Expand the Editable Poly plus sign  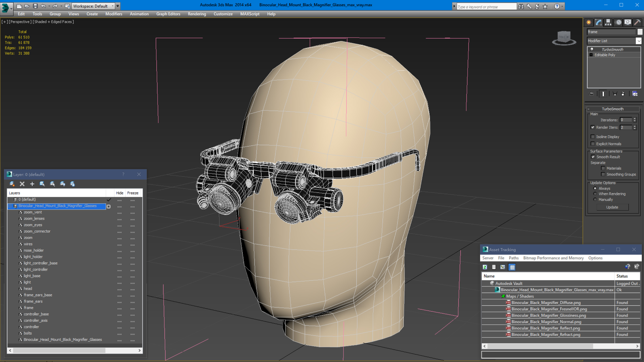pyautogui.click(x=591, y=55)
